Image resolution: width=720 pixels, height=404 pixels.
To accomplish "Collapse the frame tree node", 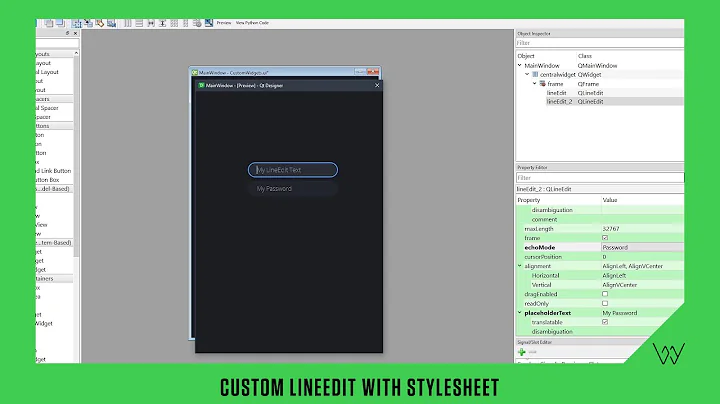I will [x=534, y=84].
